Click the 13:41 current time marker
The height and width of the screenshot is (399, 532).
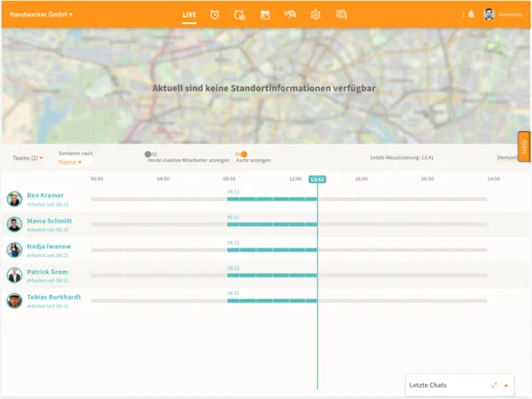click(317, 179)
